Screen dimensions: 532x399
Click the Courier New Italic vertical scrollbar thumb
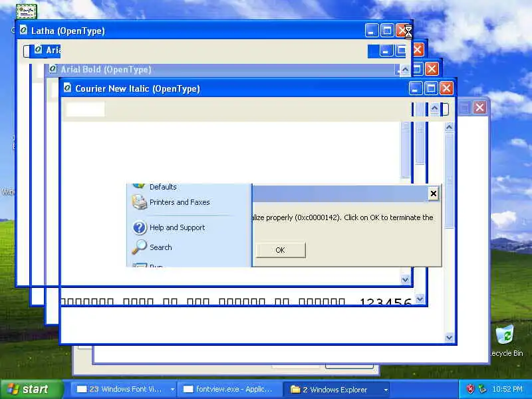click(x=449, y=181)
